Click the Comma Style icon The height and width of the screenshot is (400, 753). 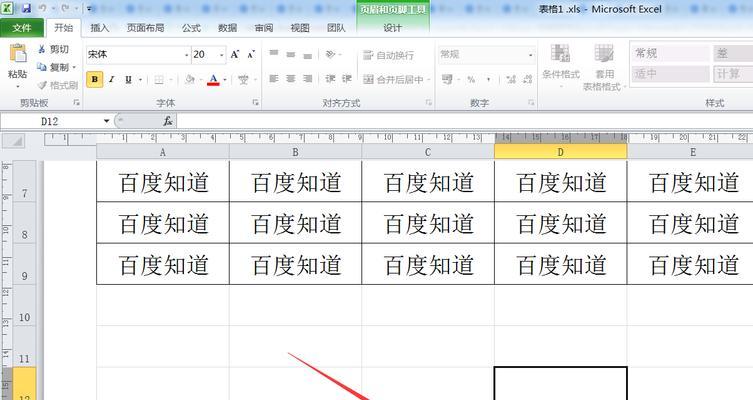(x=488, y=79)
